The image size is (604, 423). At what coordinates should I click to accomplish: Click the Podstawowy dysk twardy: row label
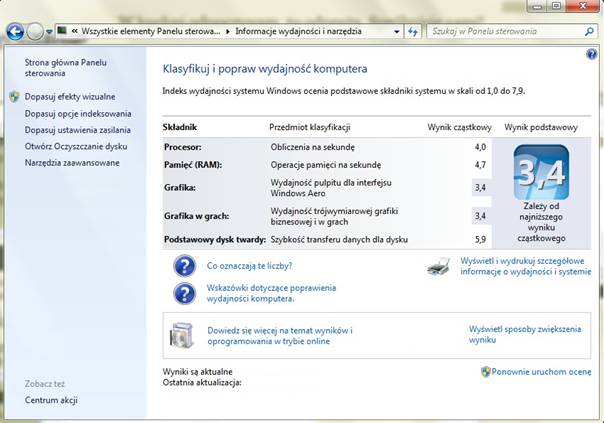tap(215, 240)
